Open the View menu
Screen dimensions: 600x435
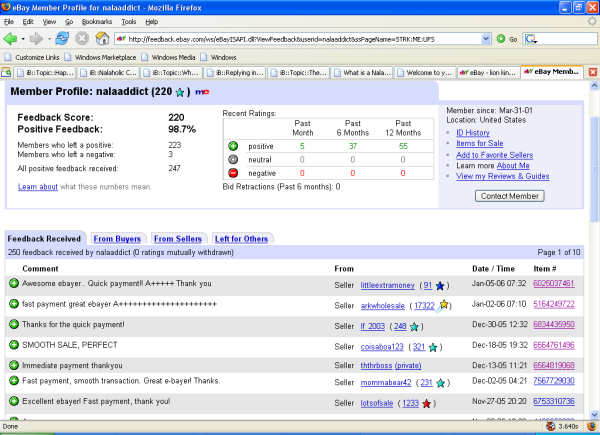49,22
